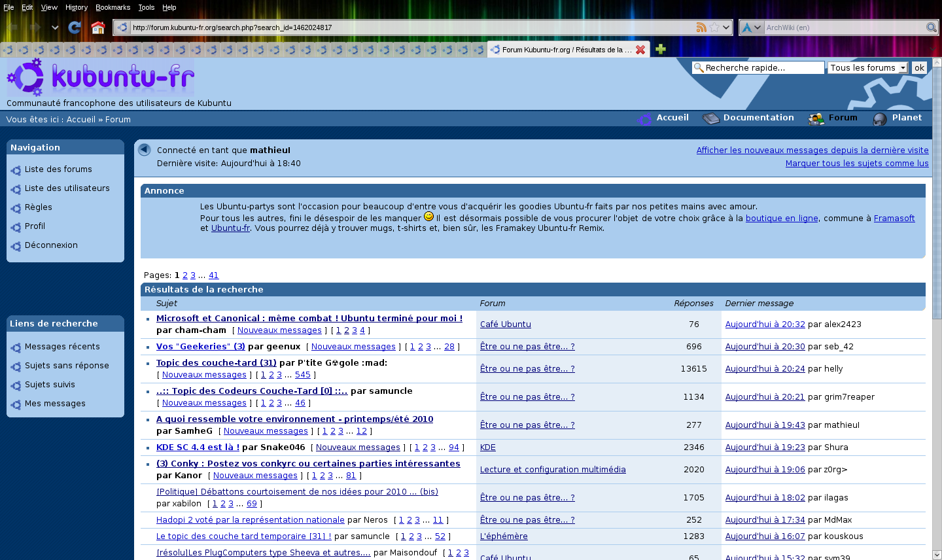
Task: Select the Forum Kubuntu-fr.org Résultats tab
Action: 568,50
